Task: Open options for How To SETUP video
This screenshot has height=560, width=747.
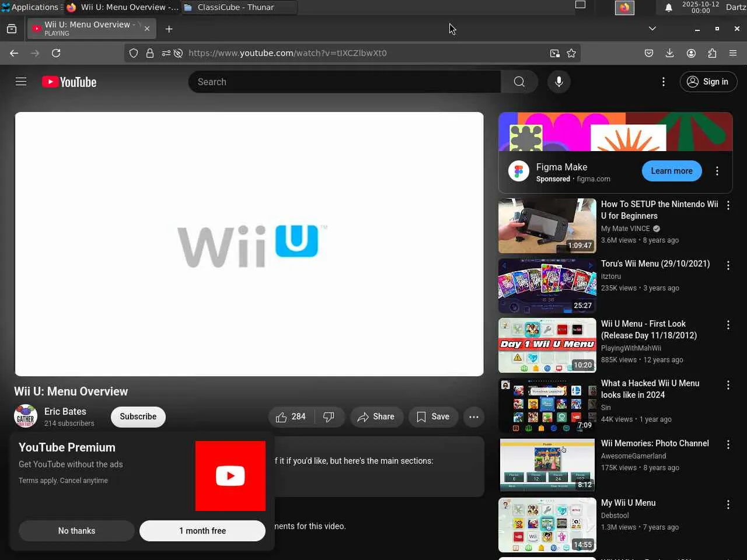Action: [728, 205]
